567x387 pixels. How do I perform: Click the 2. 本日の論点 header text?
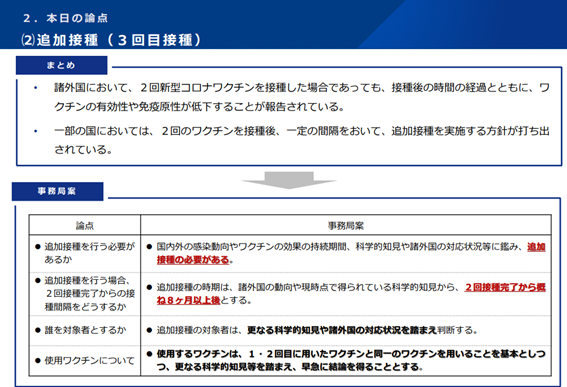coord(65,18)
